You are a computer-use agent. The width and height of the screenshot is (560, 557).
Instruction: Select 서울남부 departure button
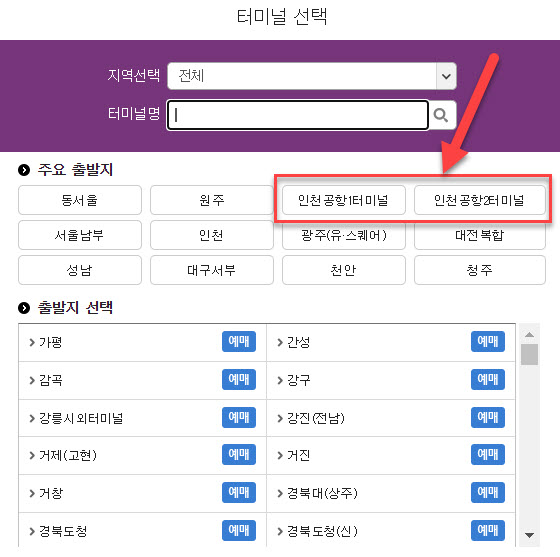(x=80, y=235)
